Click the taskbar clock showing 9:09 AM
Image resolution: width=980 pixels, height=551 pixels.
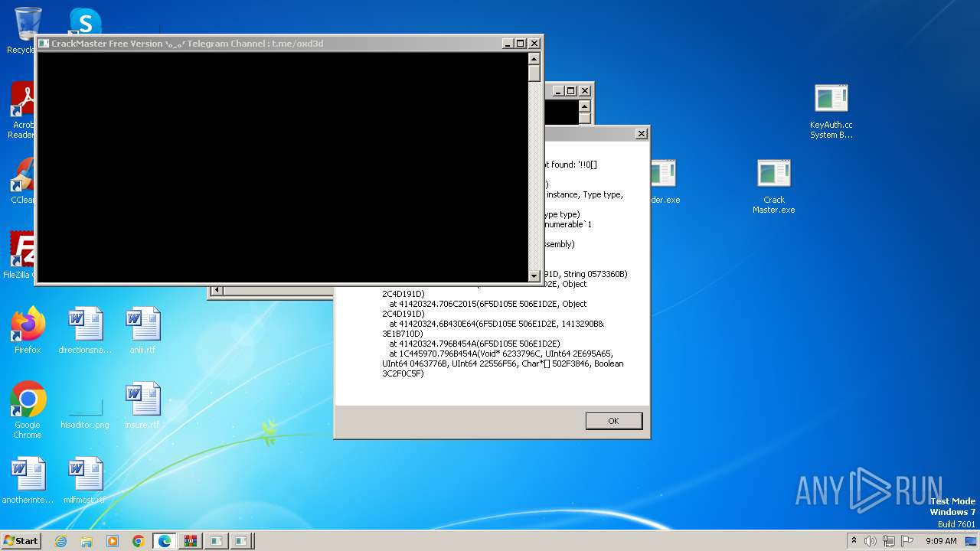click(x=941, y=541)
